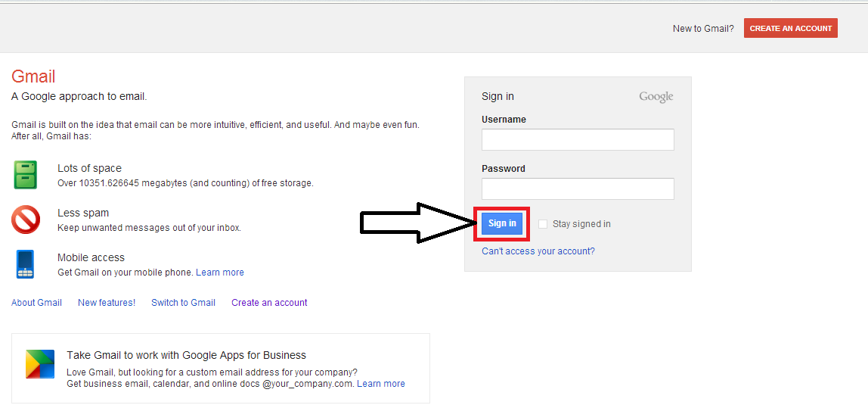The image size is (868, 405).
Task: Focus the Password input field
Action: click(578, 188)
